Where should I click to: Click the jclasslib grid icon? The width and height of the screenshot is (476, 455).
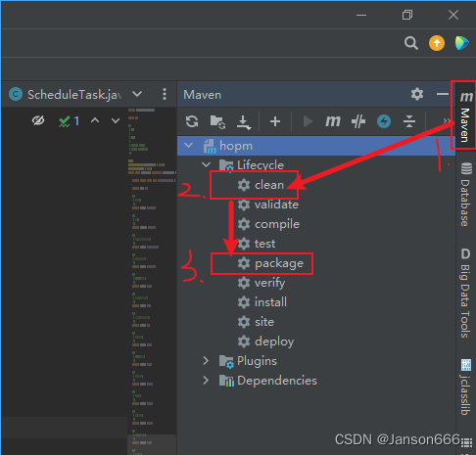click(x=466, y=365)
